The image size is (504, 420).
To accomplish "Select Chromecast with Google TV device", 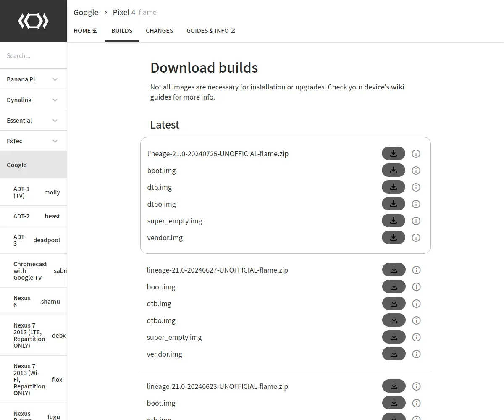I will click(33, 270).
